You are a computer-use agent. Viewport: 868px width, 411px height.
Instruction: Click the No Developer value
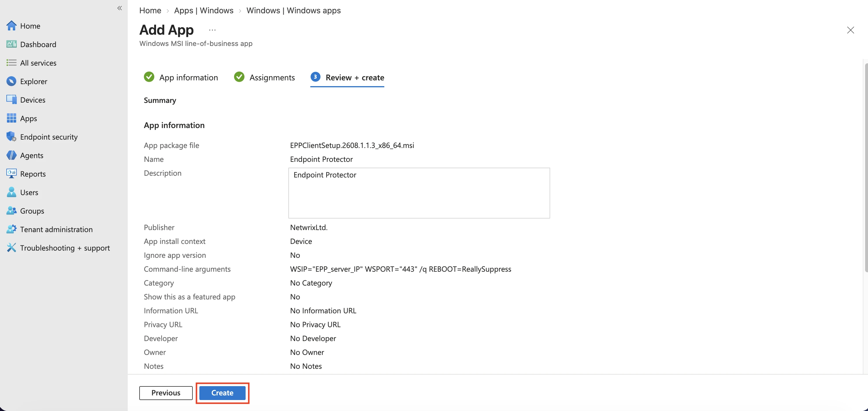pos(313,338)
